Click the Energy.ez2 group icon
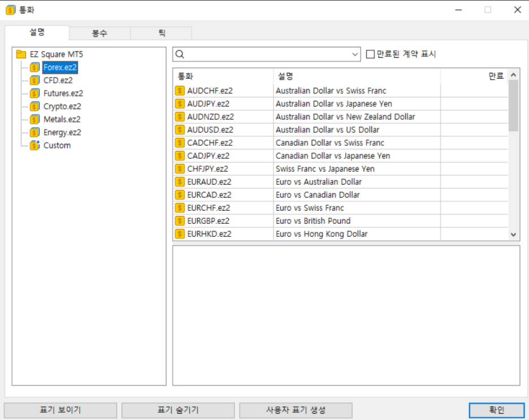Viewport: 529px width, 420px height. tap(34, 133)
